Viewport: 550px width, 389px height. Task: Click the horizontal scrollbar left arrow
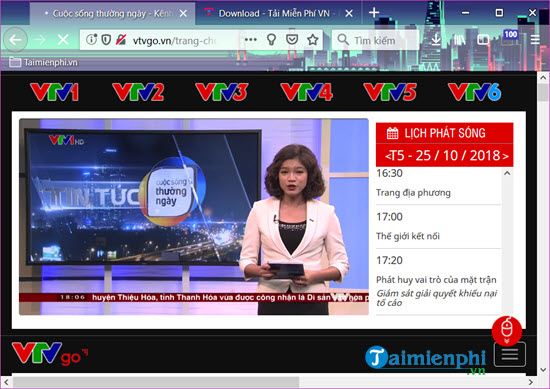pyautogui.click(x=6, y=382)
